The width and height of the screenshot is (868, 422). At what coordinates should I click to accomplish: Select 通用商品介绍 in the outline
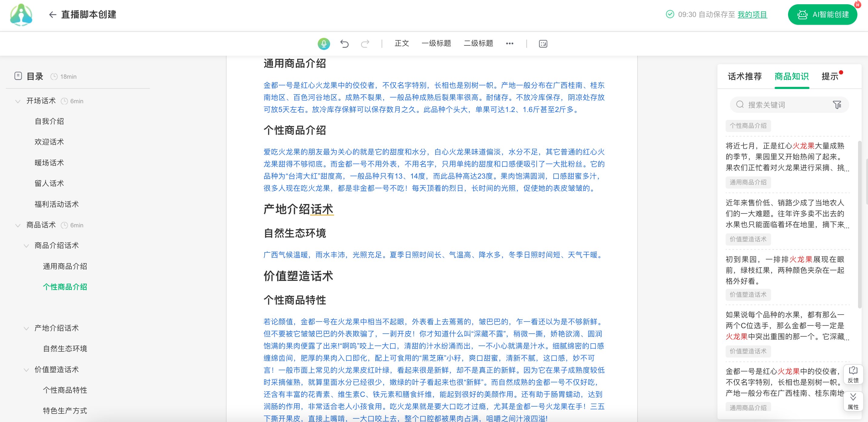click(65, 266)
